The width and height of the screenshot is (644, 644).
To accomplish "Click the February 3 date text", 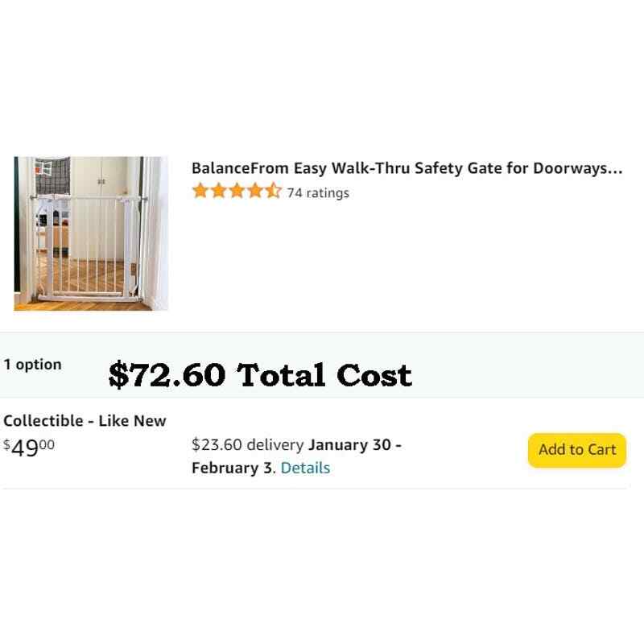I will [231, 468].
